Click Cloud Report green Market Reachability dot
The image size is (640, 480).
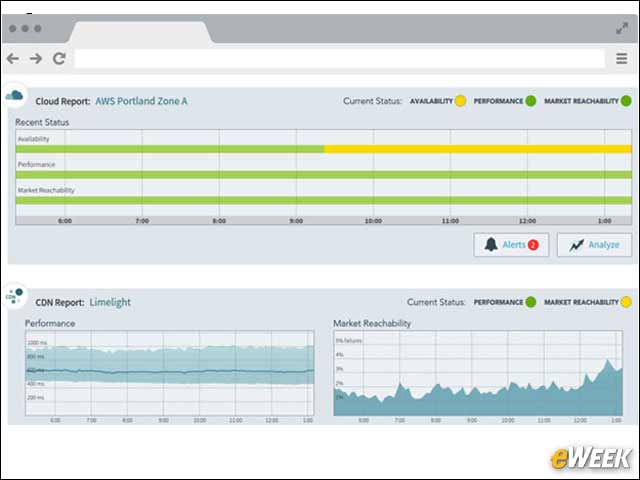click(x=626, y=101)
